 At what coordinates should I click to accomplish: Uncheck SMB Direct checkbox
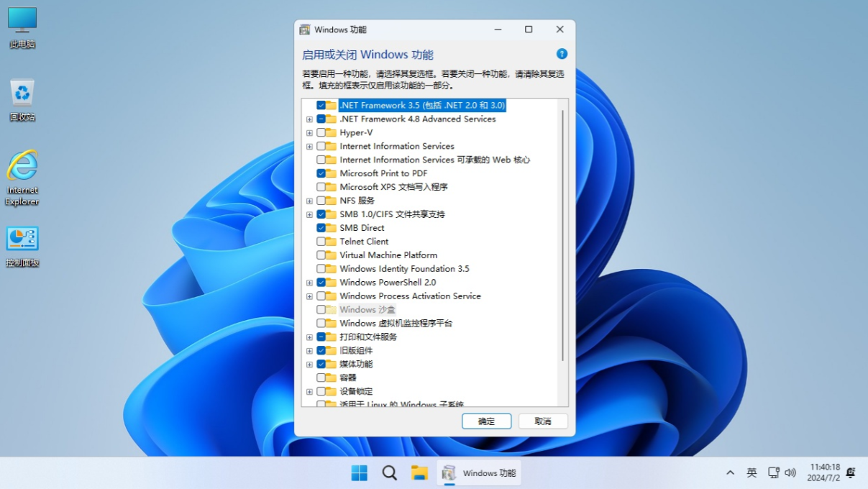coord(321,228)
